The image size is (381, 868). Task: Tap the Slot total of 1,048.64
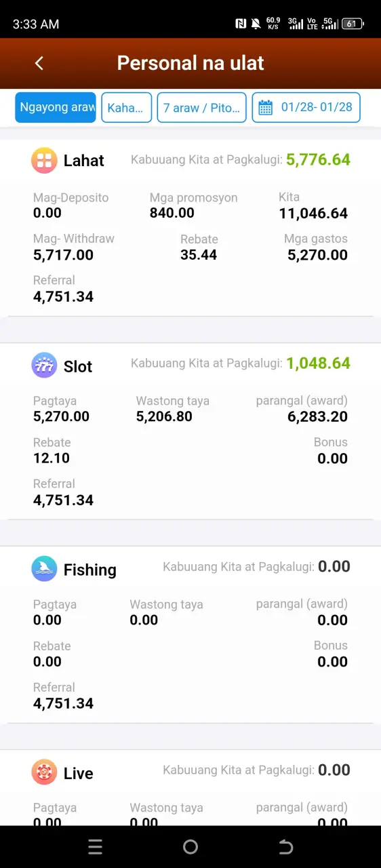318,363
